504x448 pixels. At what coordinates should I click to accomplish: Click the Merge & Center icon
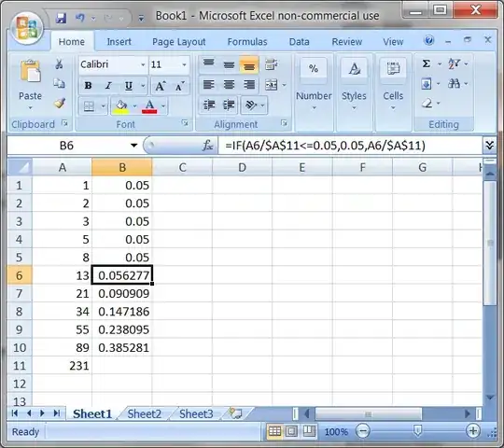[x=272, y=85]
